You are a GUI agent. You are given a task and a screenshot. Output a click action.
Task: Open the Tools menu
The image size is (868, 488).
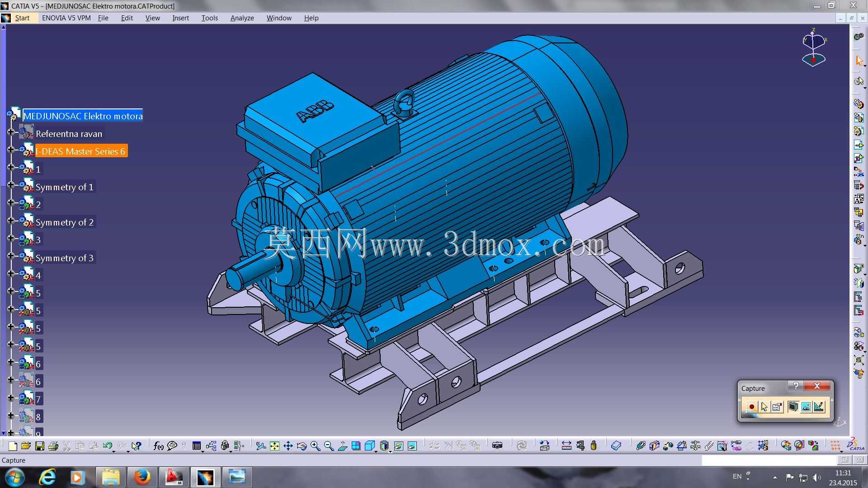209,18
